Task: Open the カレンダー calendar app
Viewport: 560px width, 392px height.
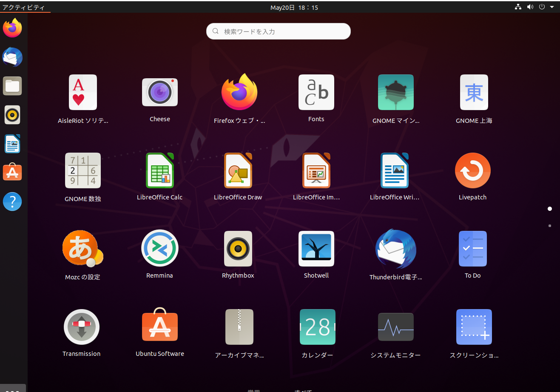Action: tap(318, 327)
